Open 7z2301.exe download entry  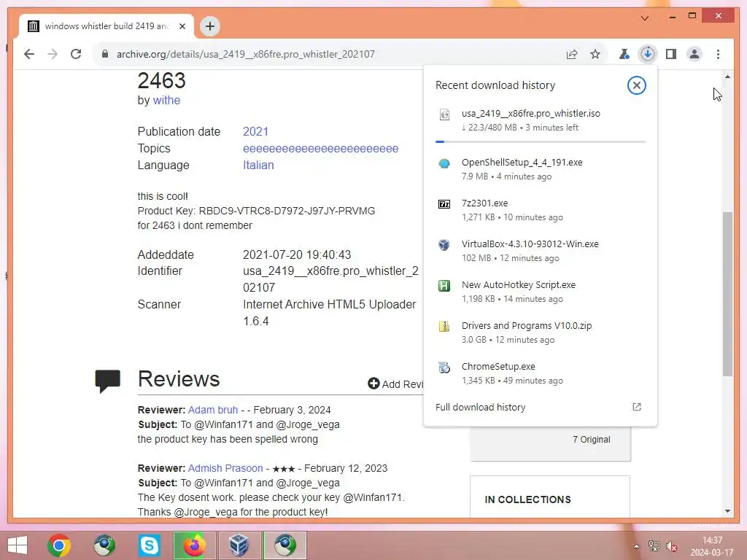(541, 209)
